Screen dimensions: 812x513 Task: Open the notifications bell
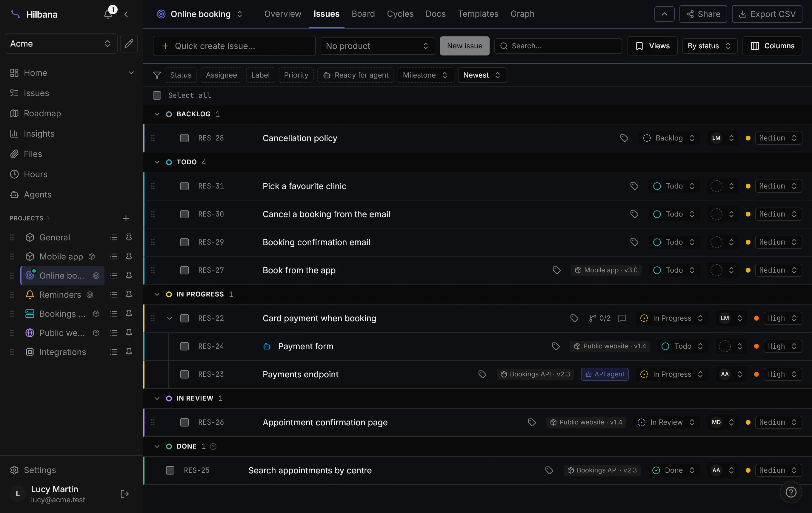[x=108, y=14]
